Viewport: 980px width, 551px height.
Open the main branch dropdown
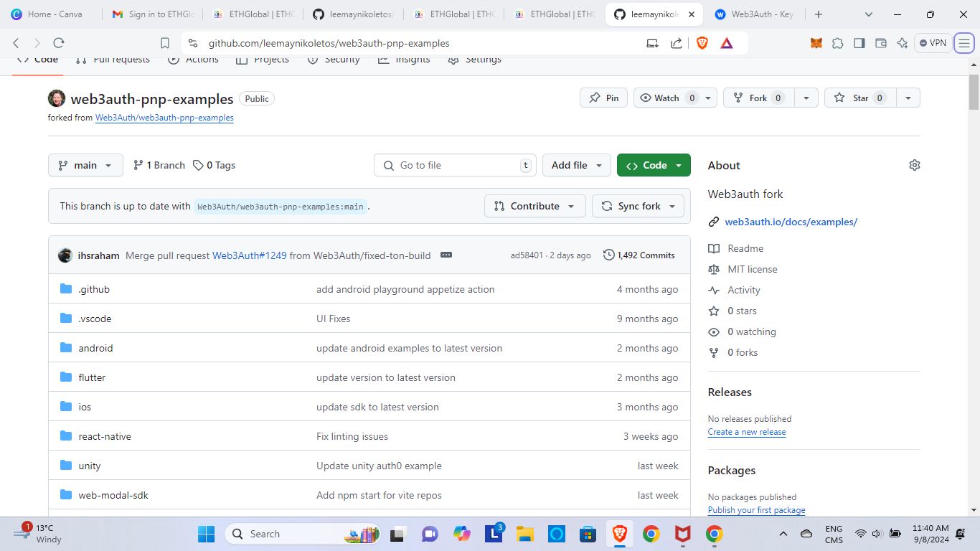point(85,165)
